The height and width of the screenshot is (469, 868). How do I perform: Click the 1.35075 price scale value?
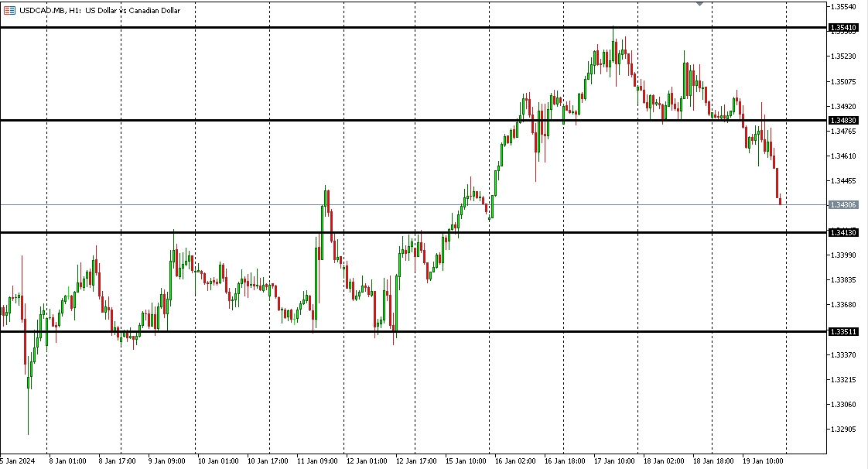[843, 81]
